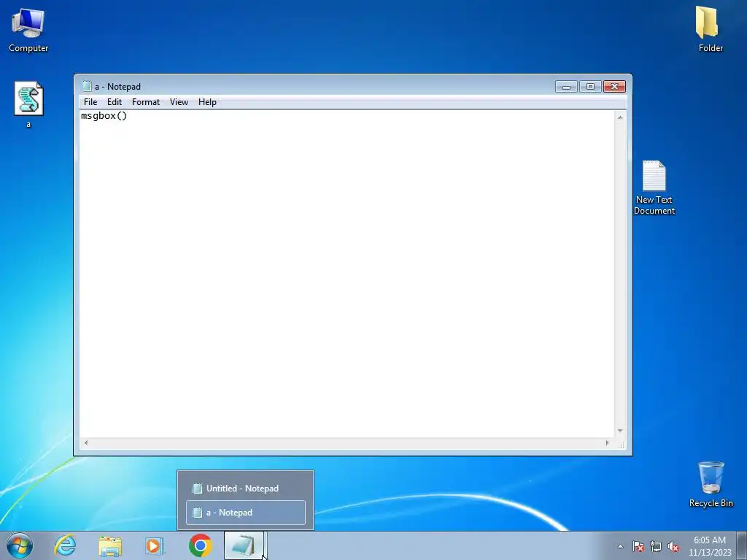Place cursor after msgbox() text
Image resolution: width=747 pixels, height=560 pixels.
coord(128,116)
